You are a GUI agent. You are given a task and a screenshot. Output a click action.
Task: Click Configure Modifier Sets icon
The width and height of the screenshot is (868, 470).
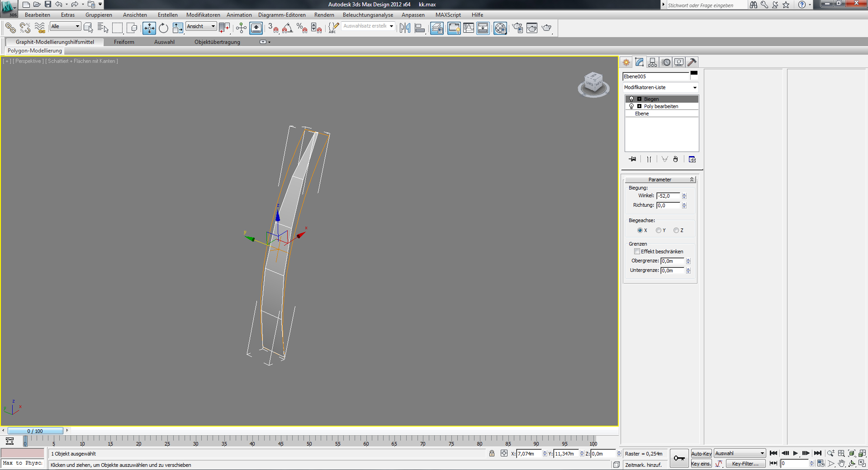(x=692, y=159)
